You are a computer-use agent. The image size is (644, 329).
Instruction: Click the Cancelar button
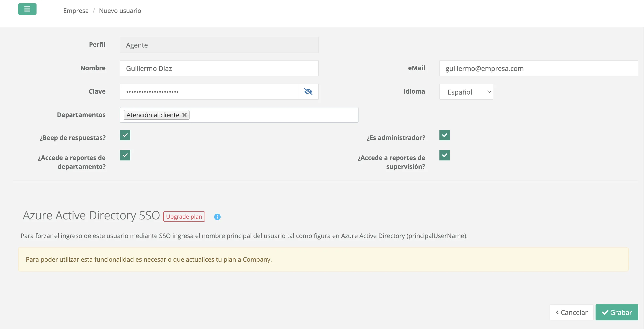(571, 312)
